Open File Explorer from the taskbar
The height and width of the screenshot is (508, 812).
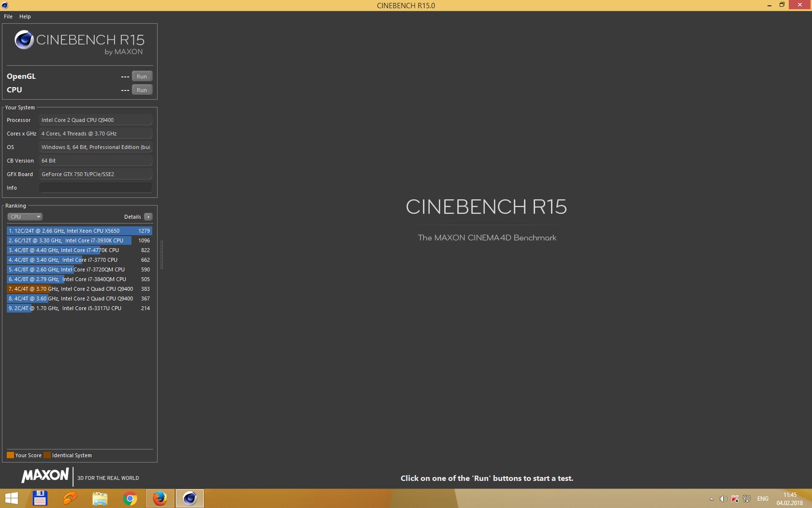pyautogui.click(x=100, y=498)
